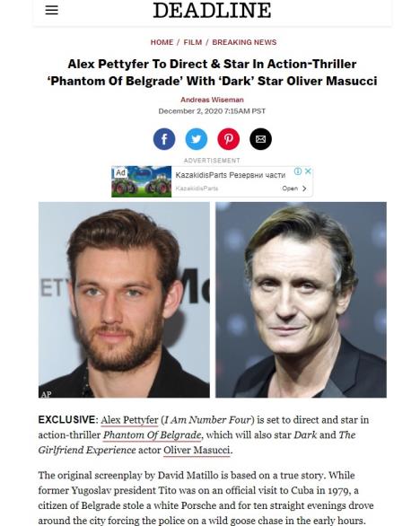Click the Deadline logo
The image size is (420, 526).
(x=212, y=10)
